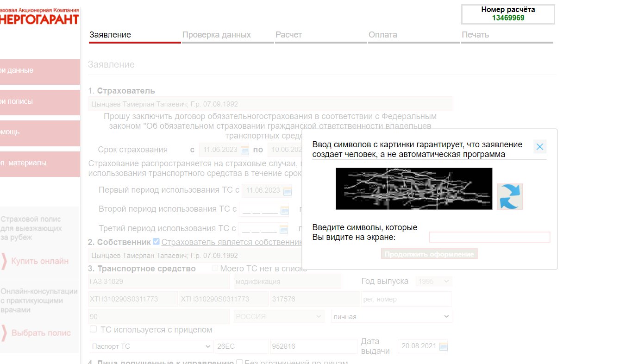Open the Паспорт ТС document type dropdown
The width and height of the screenshot is (626, 364).
(x=151, y=346)
